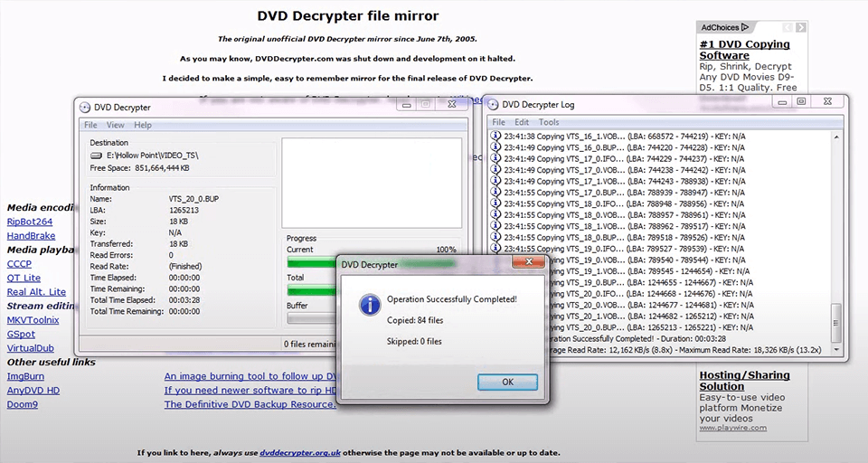Close the Operation Successfully Completed dialog

[528, 261]
